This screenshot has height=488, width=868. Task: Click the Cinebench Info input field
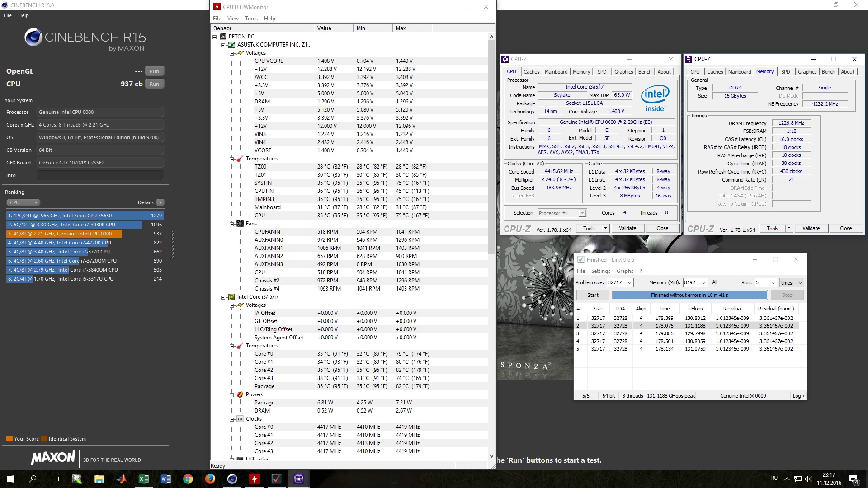click(100, 175)
